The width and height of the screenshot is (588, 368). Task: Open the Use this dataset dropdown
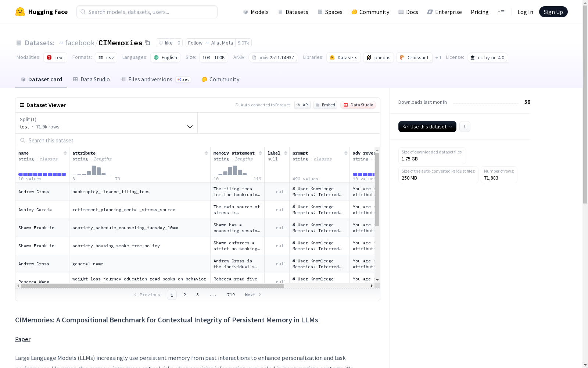[427, 127]
